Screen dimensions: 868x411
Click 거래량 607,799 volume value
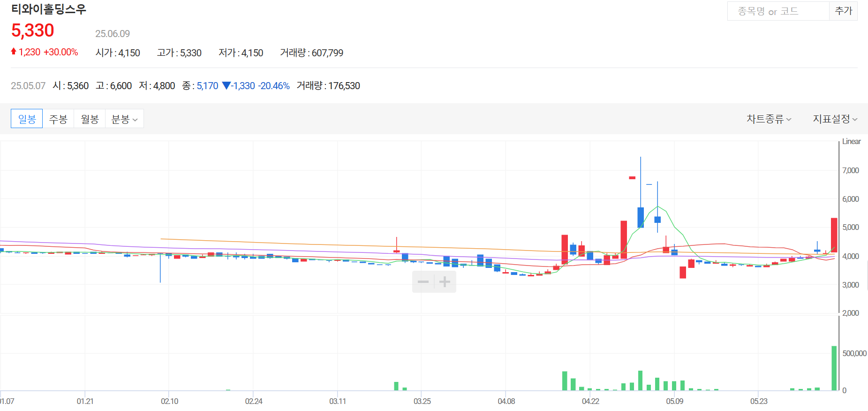point(312,53)
